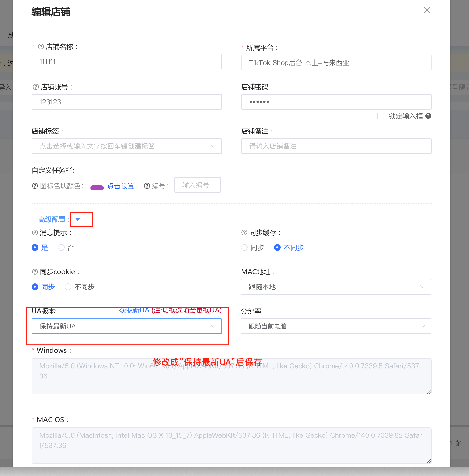Viewport: 469px width, 476px height.
Task: Open the 店铺标签 dropdown
Action: point(126,146)
